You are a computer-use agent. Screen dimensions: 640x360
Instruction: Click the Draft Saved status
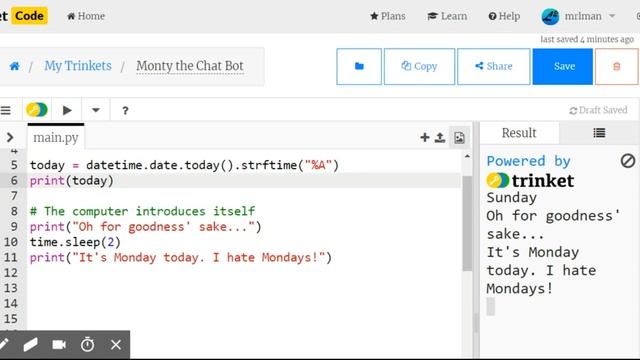coord(598,110)
